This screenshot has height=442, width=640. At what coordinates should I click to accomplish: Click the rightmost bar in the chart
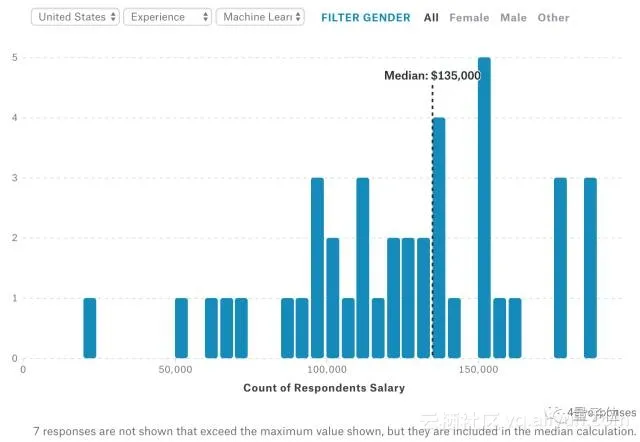point(590,267)
